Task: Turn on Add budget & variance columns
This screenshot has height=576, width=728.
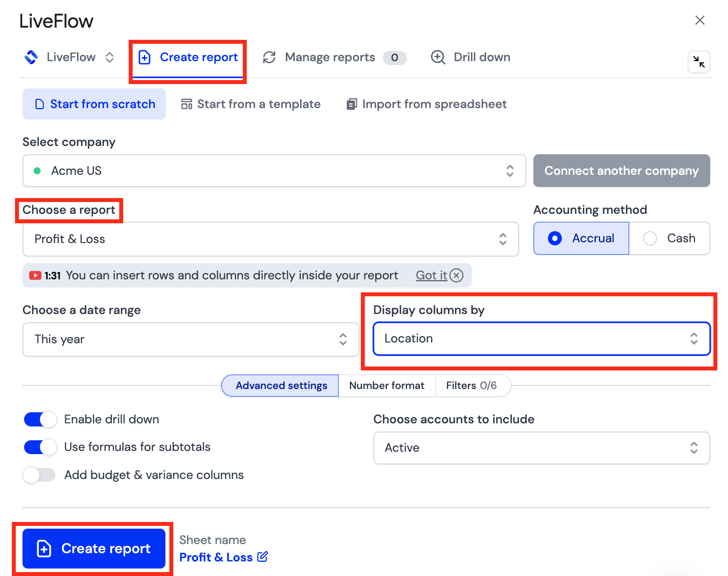Action: [x=39, y=475]
